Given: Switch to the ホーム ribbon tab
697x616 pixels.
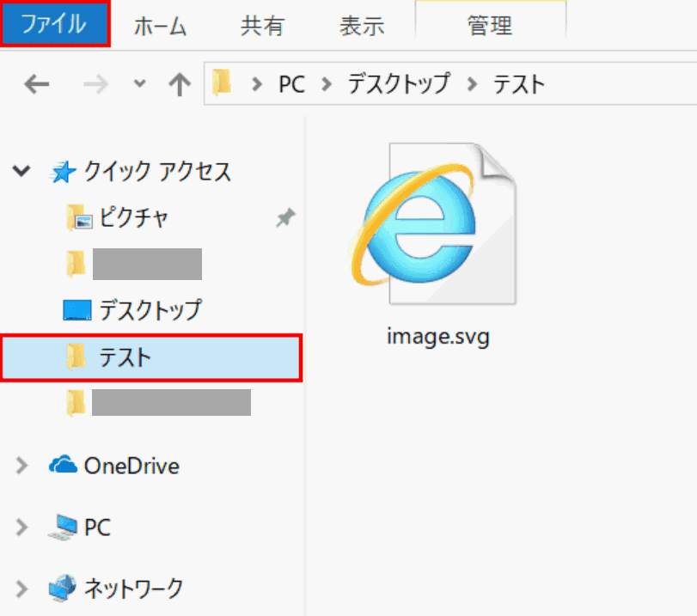Looking at the screenshot, I should (x=160, y=26).
